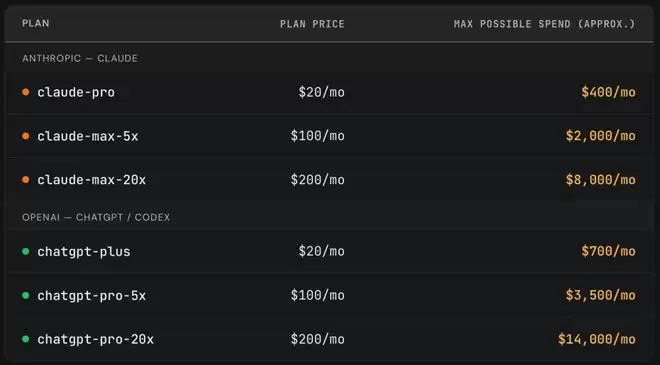The image size is (660, 365).
Task: Select the PLAN column header
Action: 36,23
